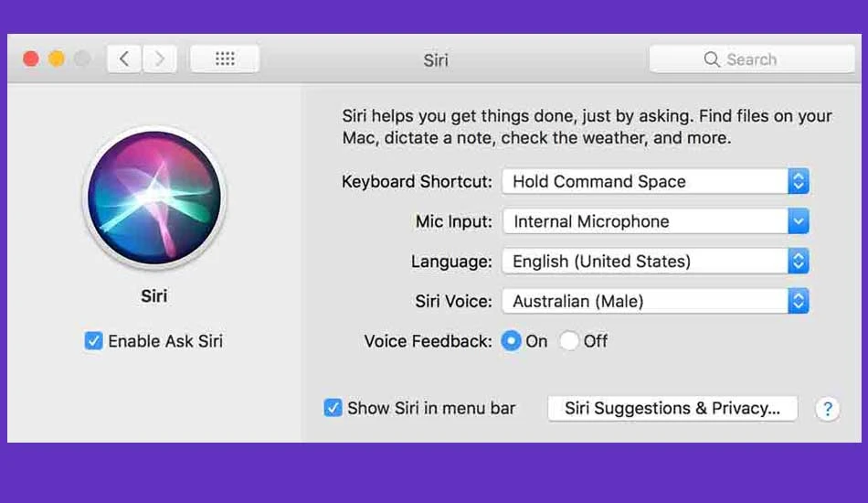Select Voice Feedback On radio button
Image resolution: width=868 pixels, height=503 pixels.
[511, 341]
